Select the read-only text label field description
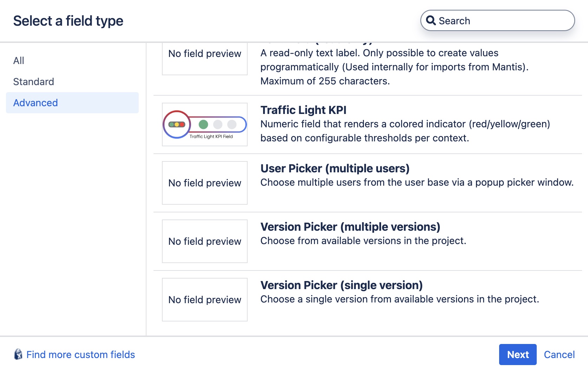 394,67
